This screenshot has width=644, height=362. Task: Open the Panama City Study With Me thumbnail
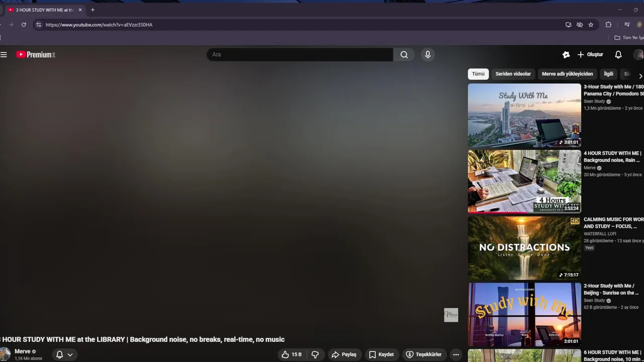(524, 115)
